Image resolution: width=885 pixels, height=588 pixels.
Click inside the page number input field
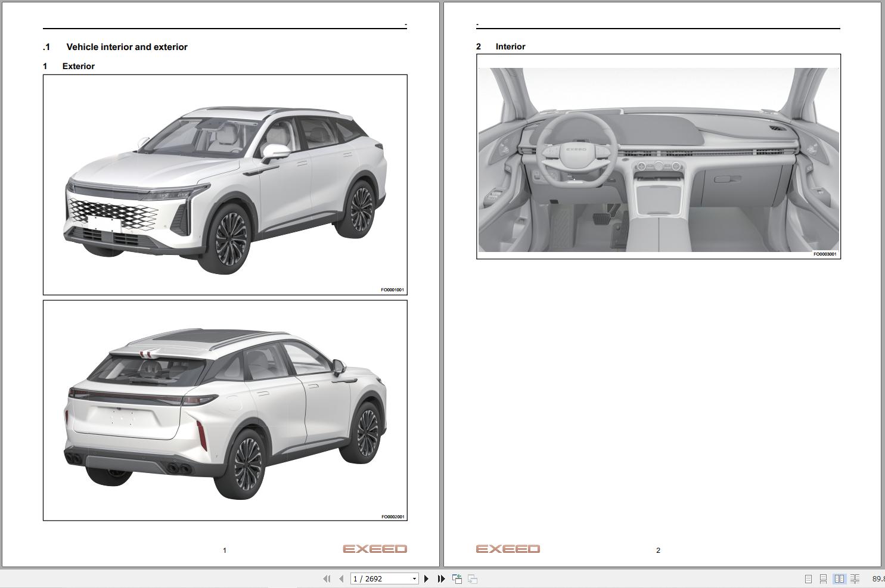375,578
